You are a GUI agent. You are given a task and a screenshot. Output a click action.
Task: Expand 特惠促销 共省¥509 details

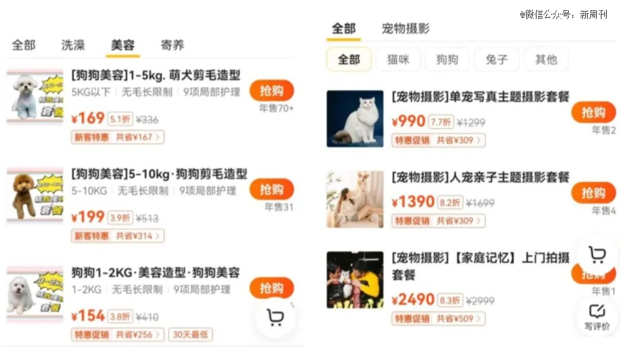[x=438, y=319]
